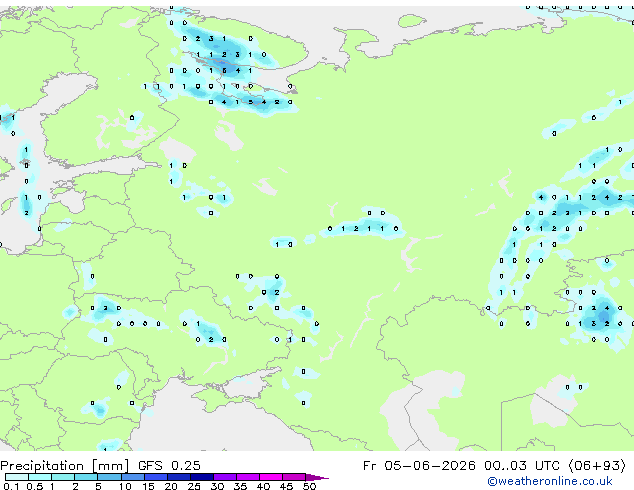The width and height of the screenshot is (634, 490).
Task: Click the 1 mm legend color swatch
Action: click(x=63, y=477)
